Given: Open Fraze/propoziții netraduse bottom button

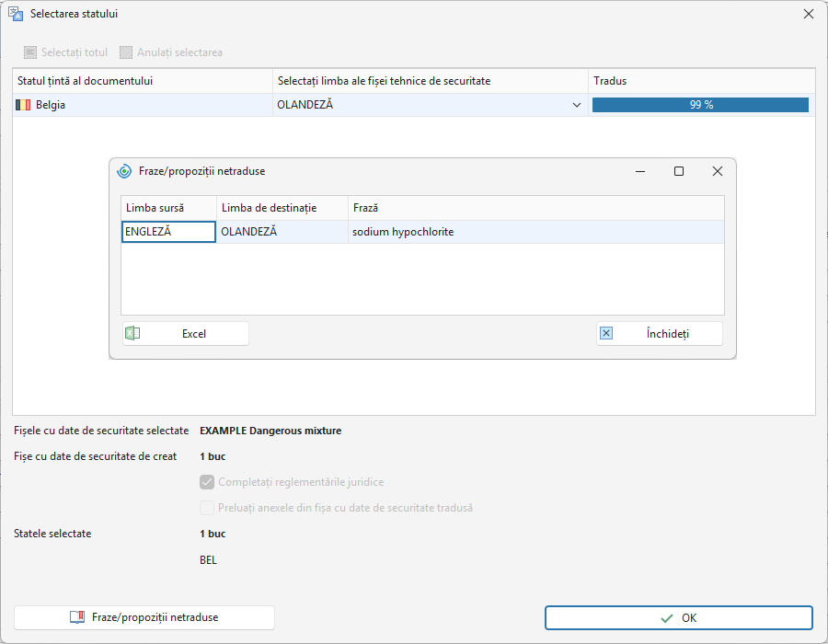Looking at the screenshot, I should tap(144, 617).
